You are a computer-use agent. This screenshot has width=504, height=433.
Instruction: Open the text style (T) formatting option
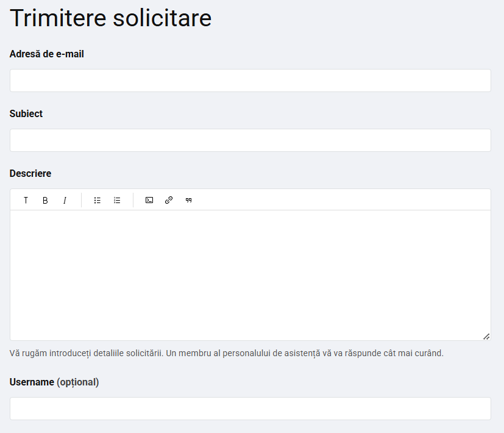[x=26, y=201]
